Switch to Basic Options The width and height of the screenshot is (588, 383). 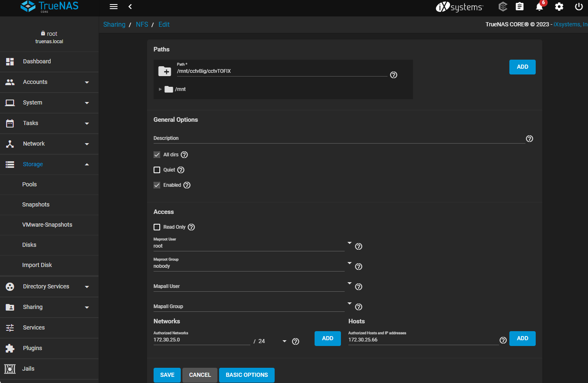247,375
